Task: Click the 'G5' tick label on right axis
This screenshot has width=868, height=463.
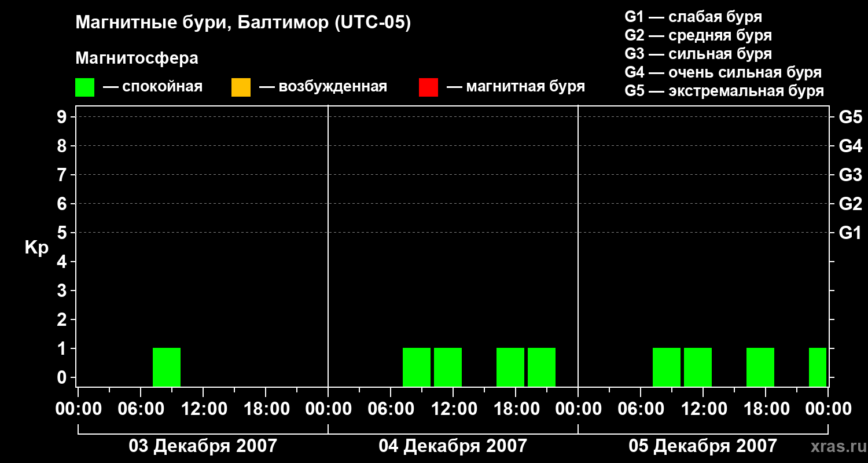Action: coord(851,117)
